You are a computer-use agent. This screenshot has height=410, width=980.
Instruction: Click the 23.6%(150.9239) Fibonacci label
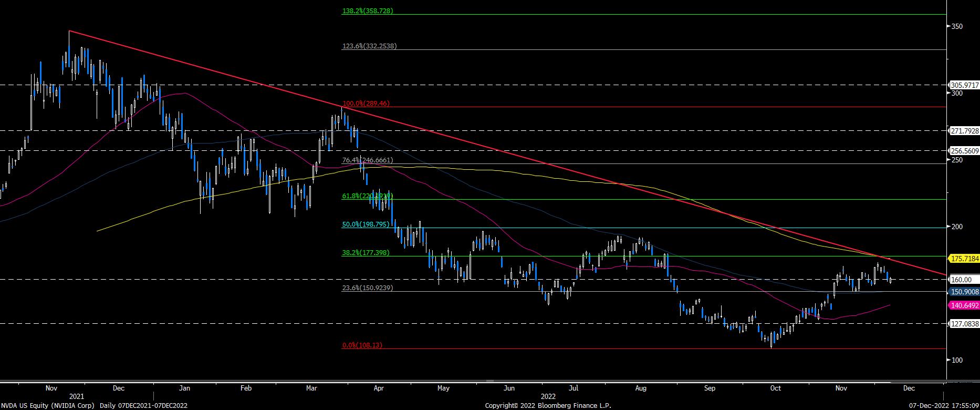tap(367, 288)
